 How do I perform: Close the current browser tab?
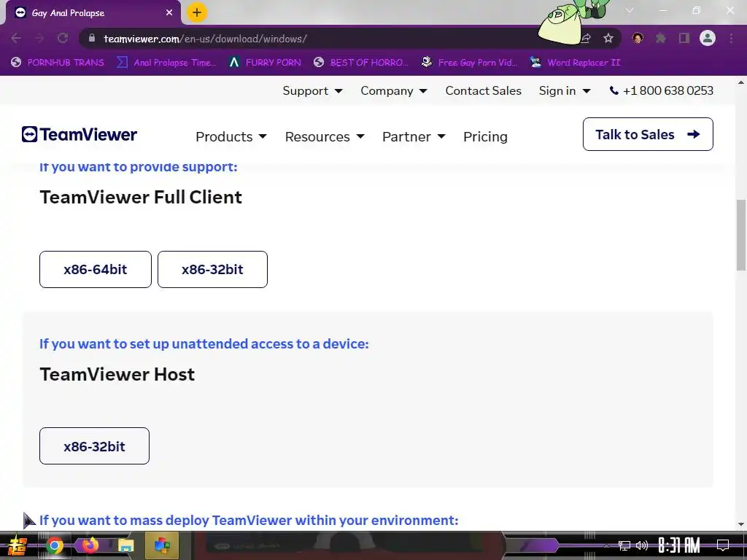169,13
